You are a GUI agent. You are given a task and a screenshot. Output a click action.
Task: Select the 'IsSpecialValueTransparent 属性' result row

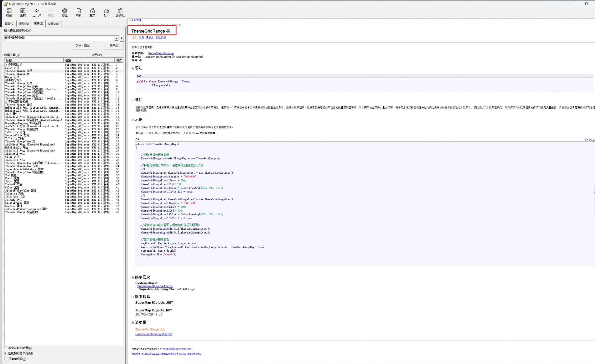pos(64,209)
